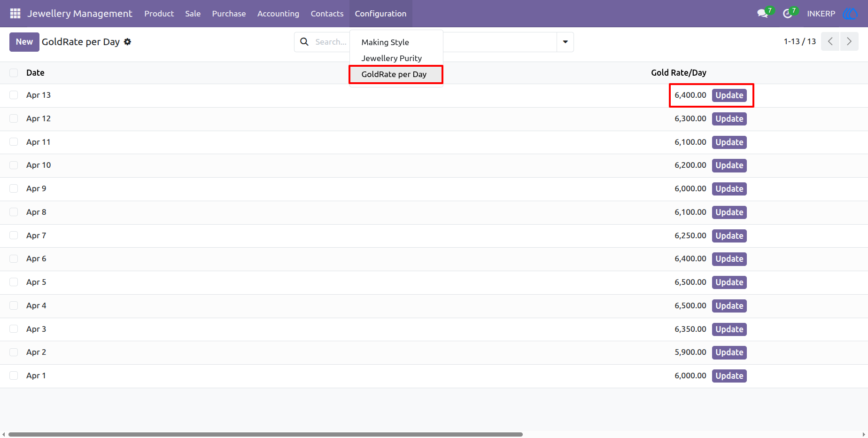This screenshot has width=868, height=438.
Task: Open the apps grid menu icon
Action: coord(15,14)
